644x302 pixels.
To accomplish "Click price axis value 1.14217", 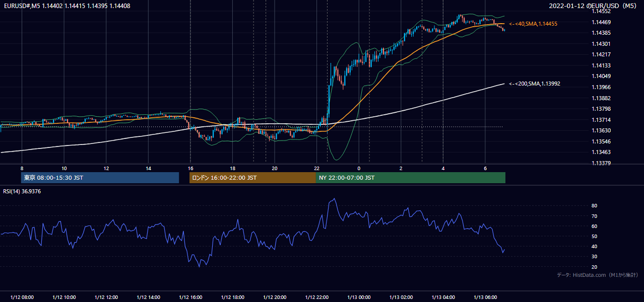I will pyautogui.click(x=601, y=54).
